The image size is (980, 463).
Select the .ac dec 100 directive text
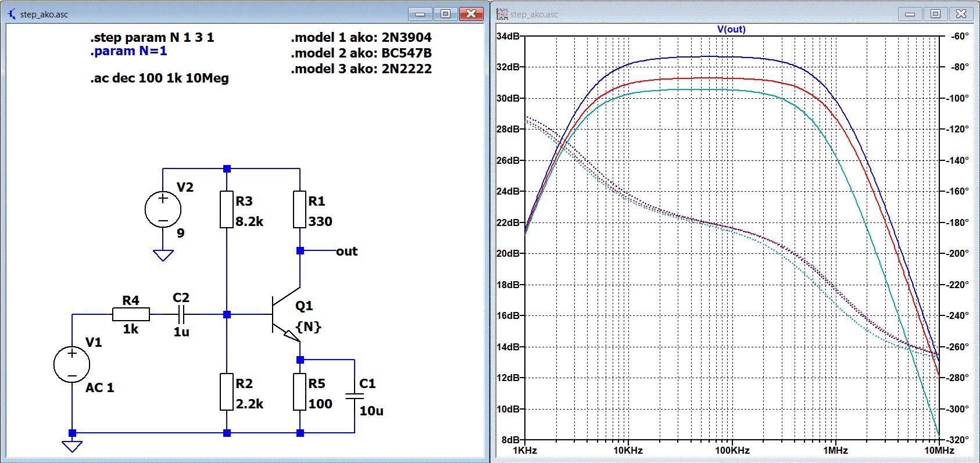(159, 78)
